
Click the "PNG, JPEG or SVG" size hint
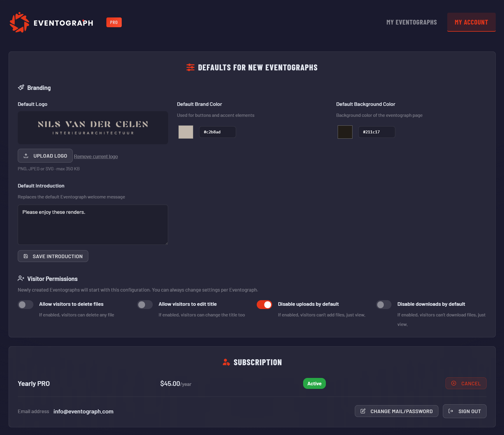(49, 169)
